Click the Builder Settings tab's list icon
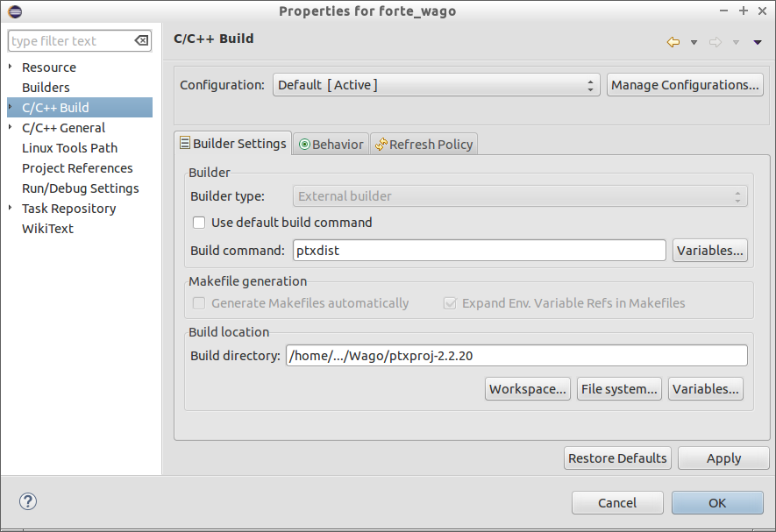Image resolution: width=776 pixels, height=532 pixels. pos(186,143)
